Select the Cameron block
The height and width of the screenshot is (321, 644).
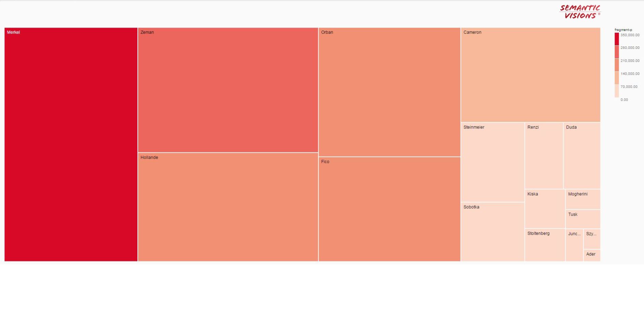(x=530, y=75)
